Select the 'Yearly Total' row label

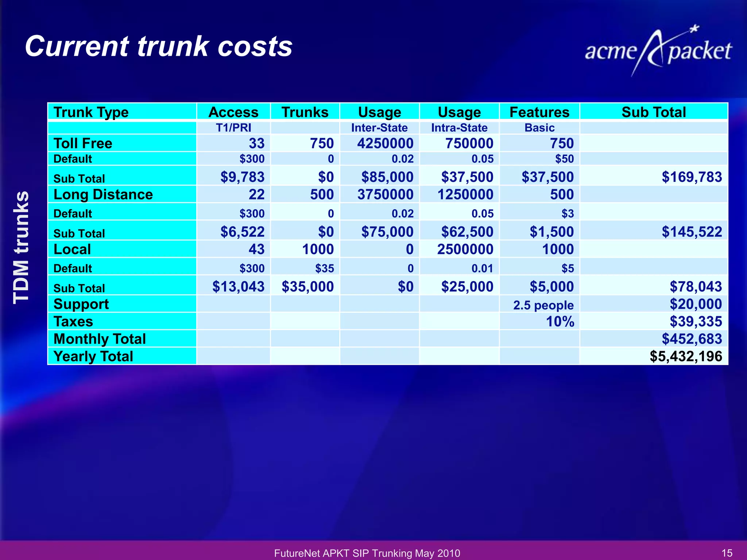(122, 356)
